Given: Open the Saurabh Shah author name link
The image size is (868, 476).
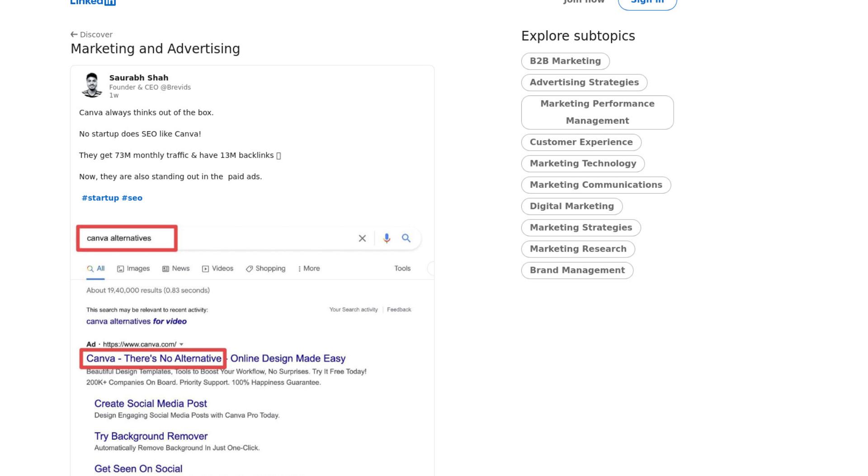Looking at the screenshot, I should pos(139,78).
